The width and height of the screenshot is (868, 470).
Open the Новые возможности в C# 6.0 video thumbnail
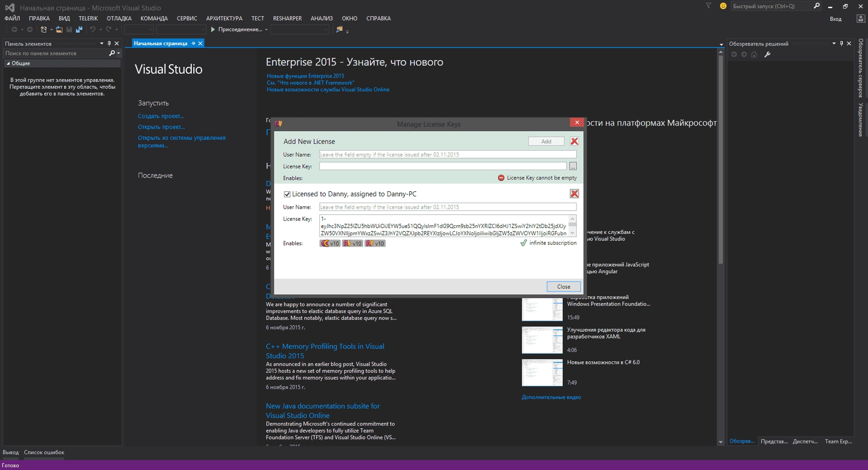pos(542,373)
